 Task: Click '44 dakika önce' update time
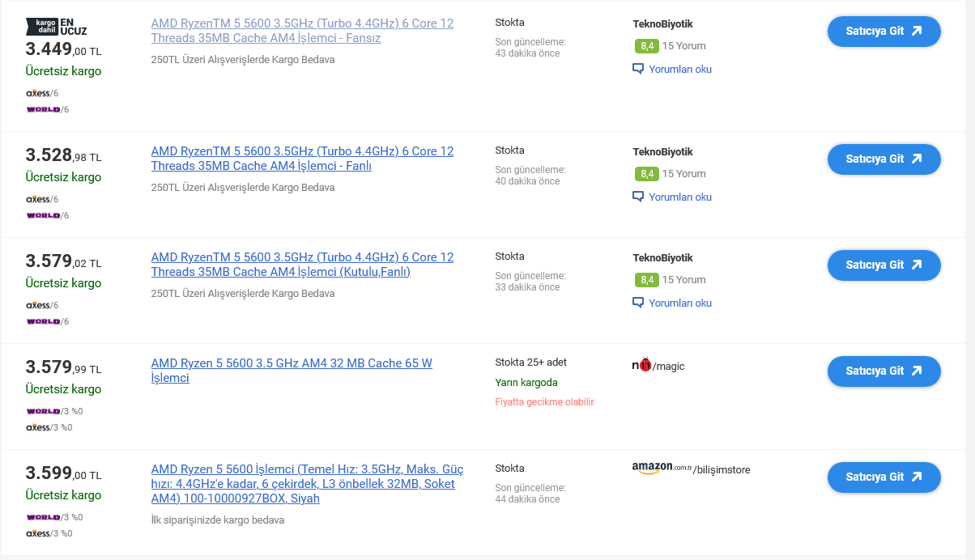pyautogui.click(x=527, y=499)
